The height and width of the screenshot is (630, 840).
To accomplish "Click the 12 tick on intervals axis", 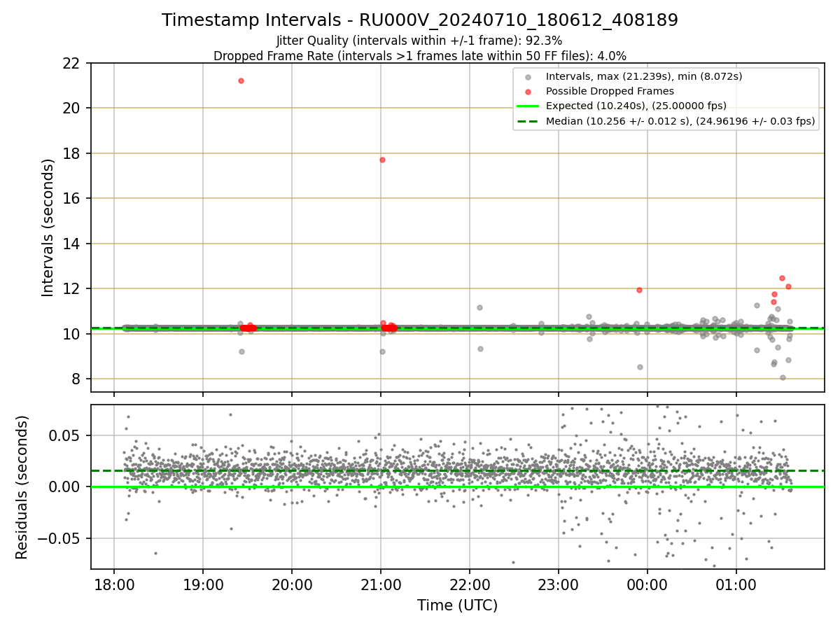I will [x=72, y=288].
